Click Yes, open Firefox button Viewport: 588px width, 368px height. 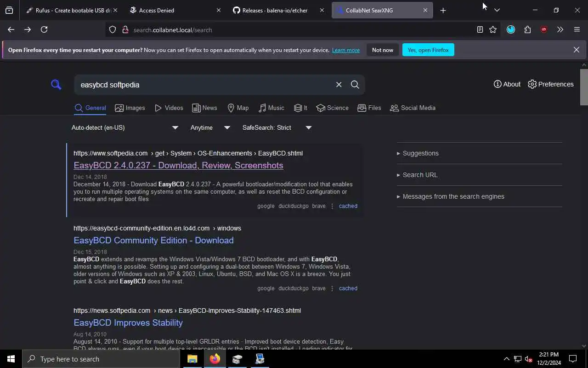[x=428, y=50]
